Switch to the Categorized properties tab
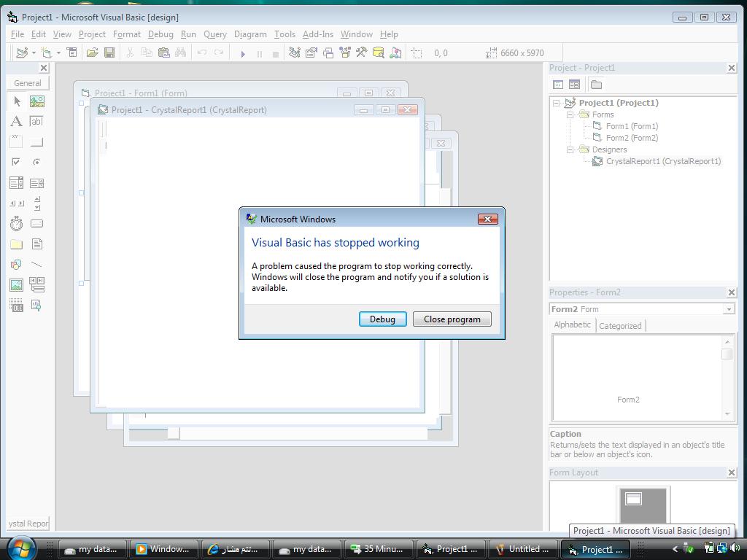 pyautogui.click(x=620, y=326)
